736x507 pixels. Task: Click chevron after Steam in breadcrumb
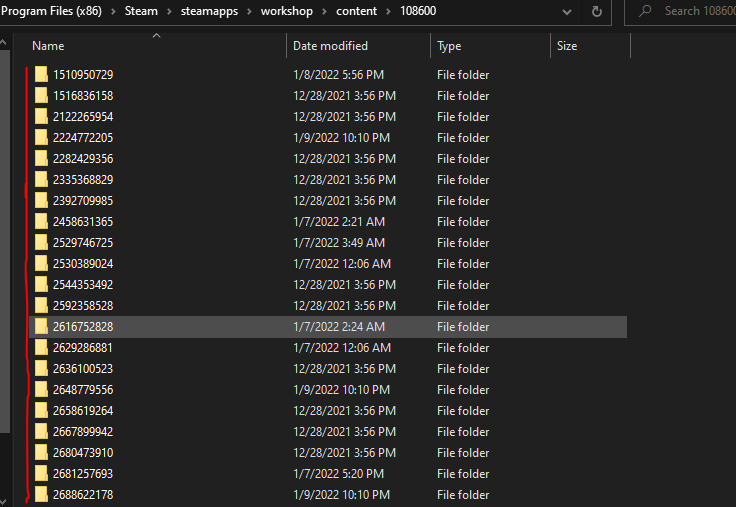(x=167, y=11)
